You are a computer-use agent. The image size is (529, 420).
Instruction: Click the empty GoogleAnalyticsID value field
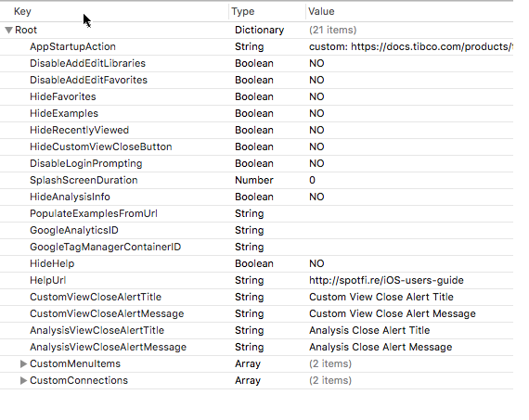(409, 230)
